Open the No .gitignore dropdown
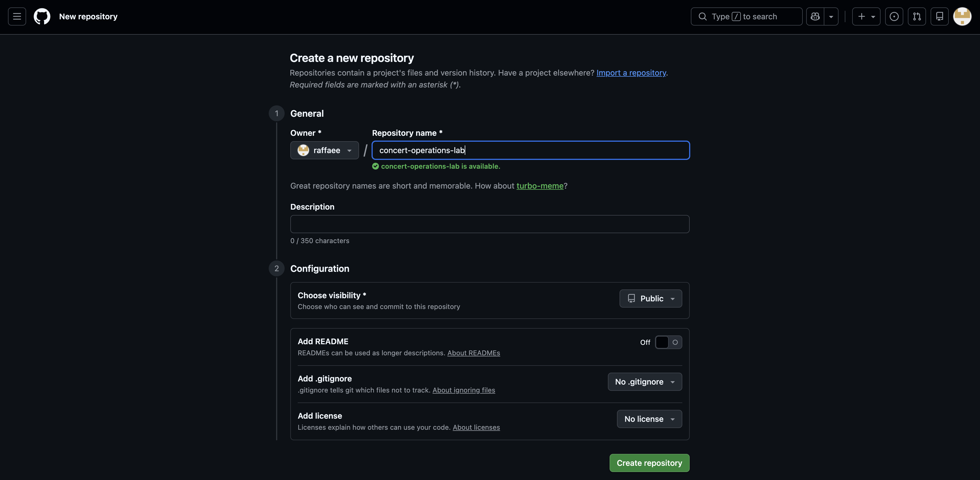The image size is (980, 480). coord(645,382)
